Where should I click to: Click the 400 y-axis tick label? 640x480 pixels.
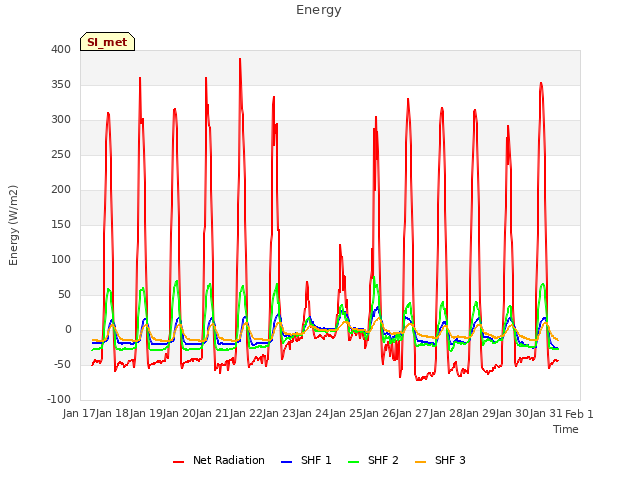coord(61,50)
